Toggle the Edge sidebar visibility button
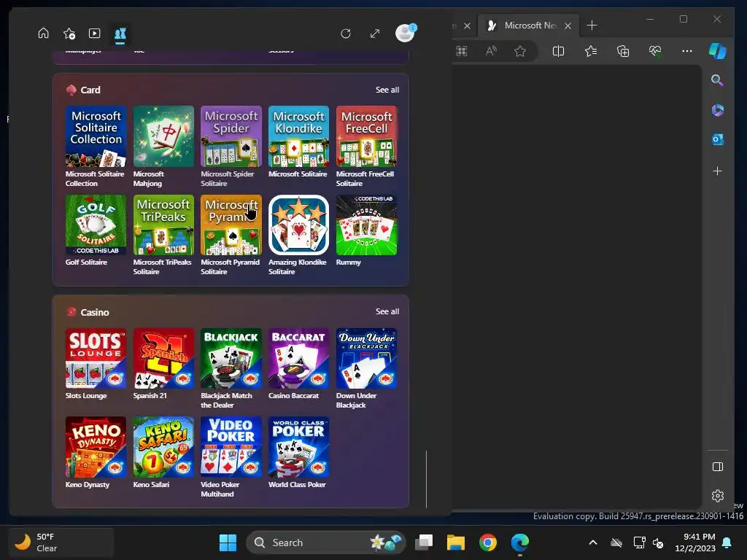747x560 pixels. 718,467
